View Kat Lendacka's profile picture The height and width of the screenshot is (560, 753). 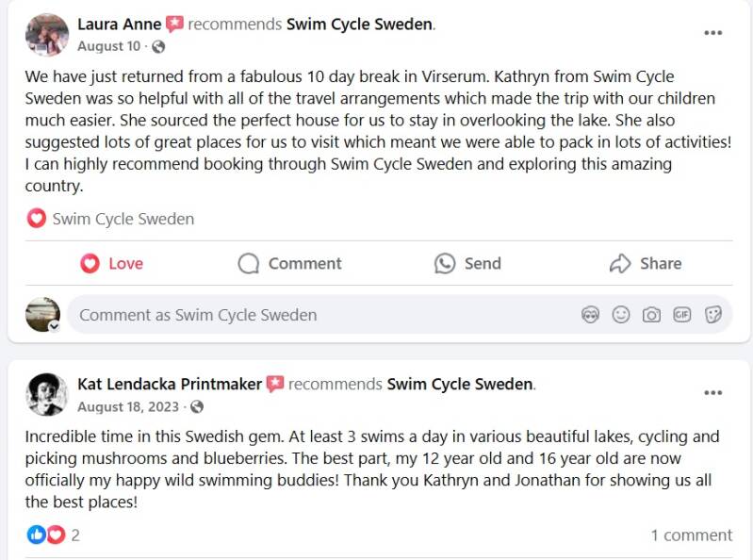[46, 394]
